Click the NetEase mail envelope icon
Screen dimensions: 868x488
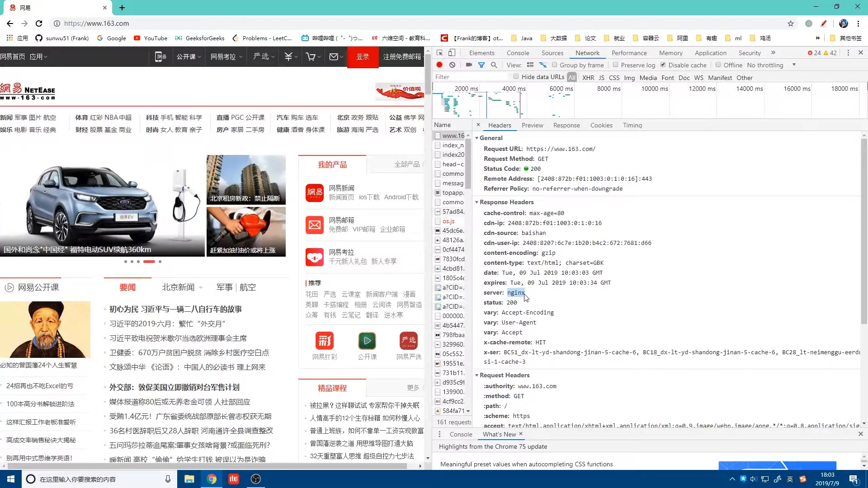pyautogui.click(x=334, y=57)
